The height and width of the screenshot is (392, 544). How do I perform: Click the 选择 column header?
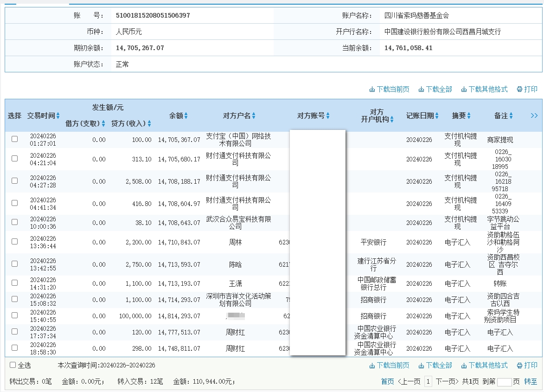[14, 116]
